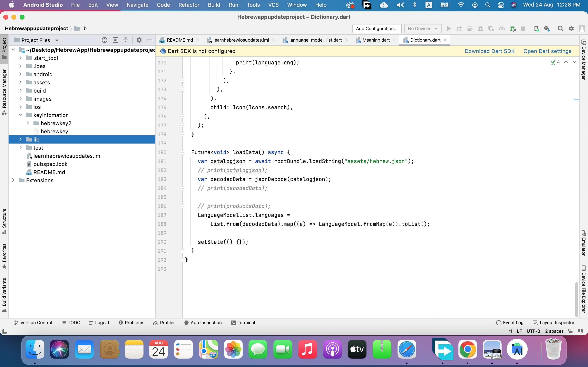Click the Debug bug icon in toolbar
588x367 pixels.
tap(480, 29)
